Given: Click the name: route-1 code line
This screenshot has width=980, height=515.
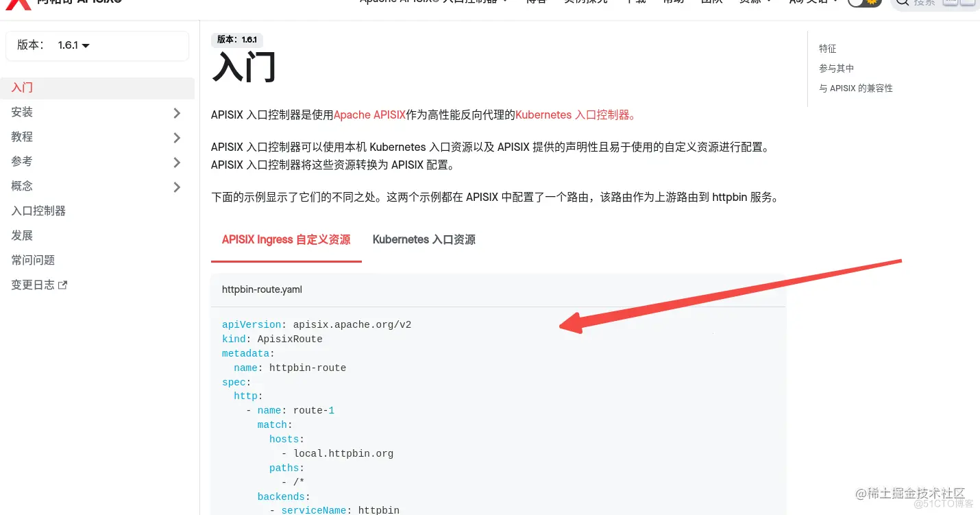Looking at the screenshot, I should 290,411.
